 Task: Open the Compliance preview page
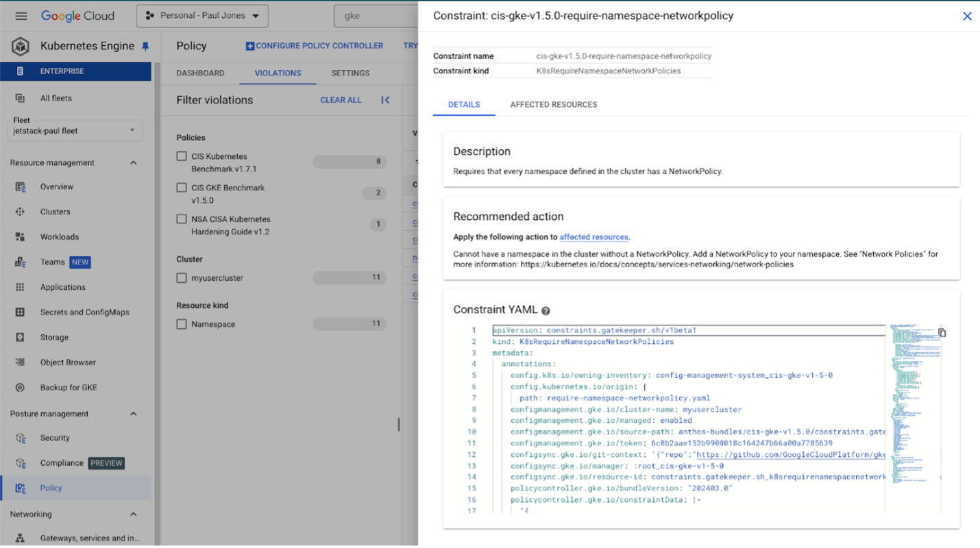click(x=75, y=464)
